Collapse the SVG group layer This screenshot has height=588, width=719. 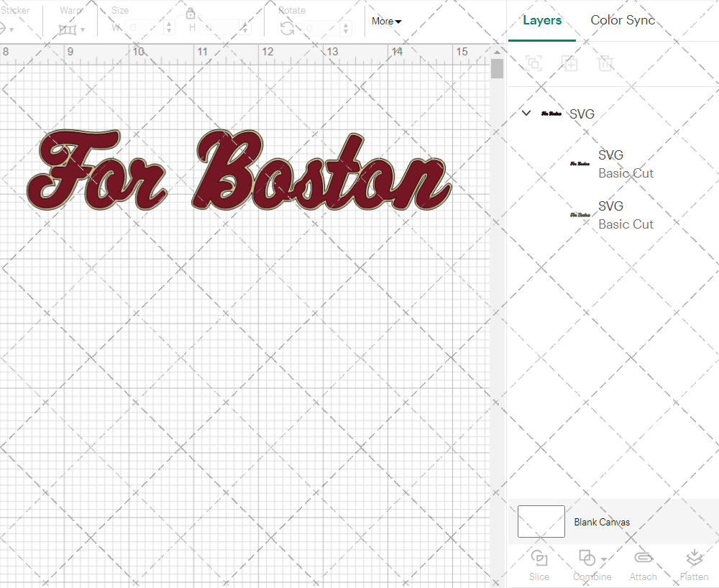click(526, 113)
